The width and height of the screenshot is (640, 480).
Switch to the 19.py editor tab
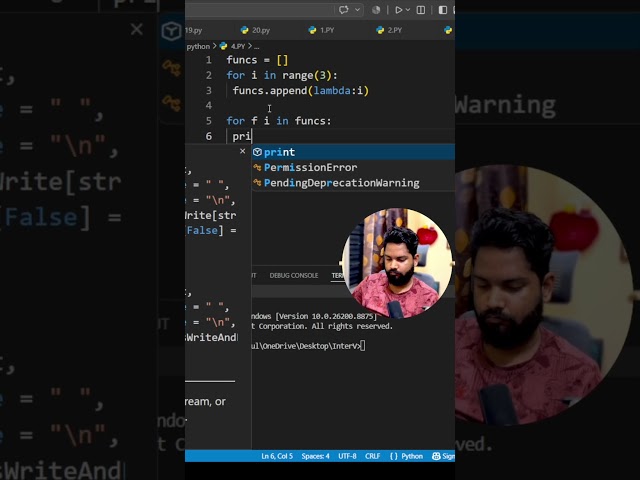[193, 30]
